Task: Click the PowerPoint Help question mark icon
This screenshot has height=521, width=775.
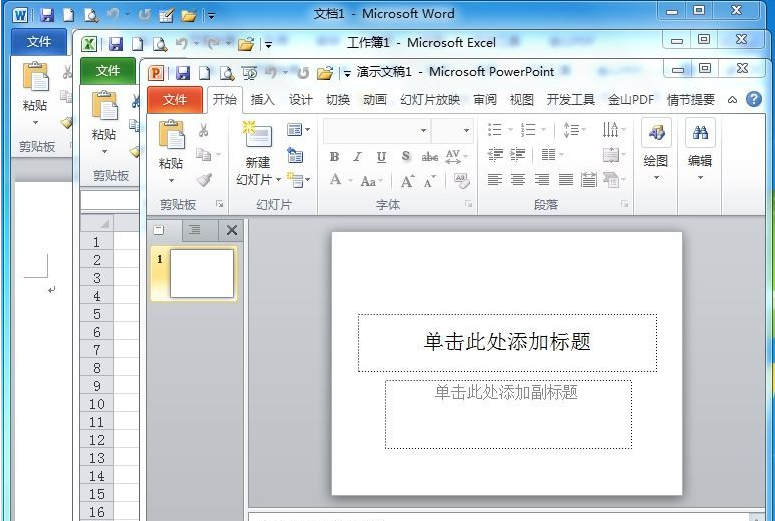Action: tap(754, 99)
